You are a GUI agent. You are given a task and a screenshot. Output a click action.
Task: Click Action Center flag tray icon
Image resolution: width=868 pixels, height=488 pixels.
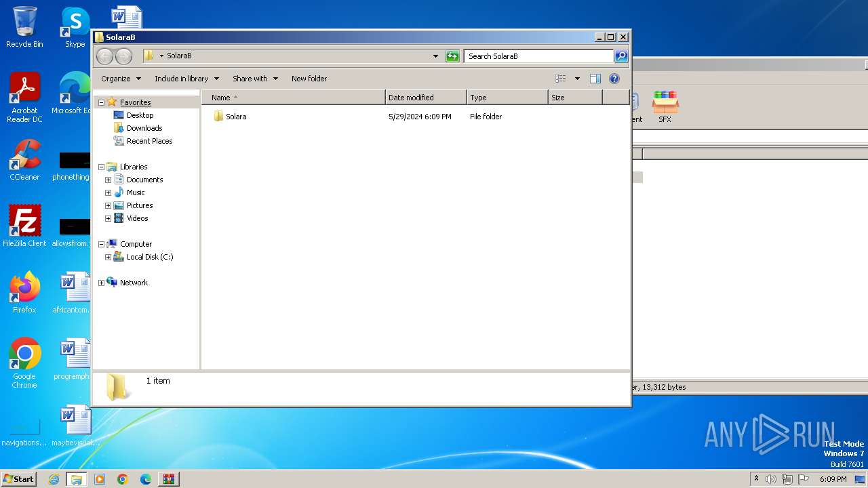click(804, 479)
